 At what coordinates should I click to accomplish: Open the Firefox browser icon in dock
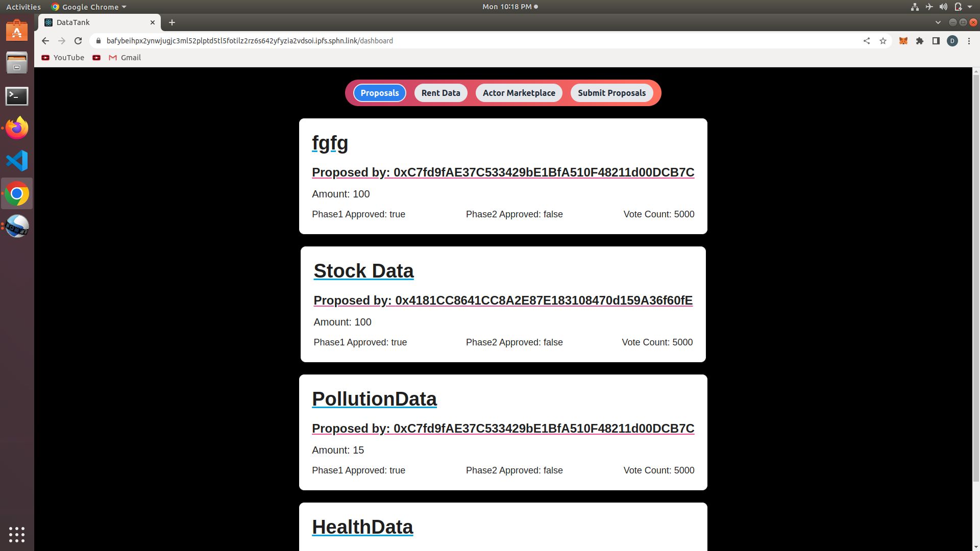pyautogui.click(x=17, y=128)
